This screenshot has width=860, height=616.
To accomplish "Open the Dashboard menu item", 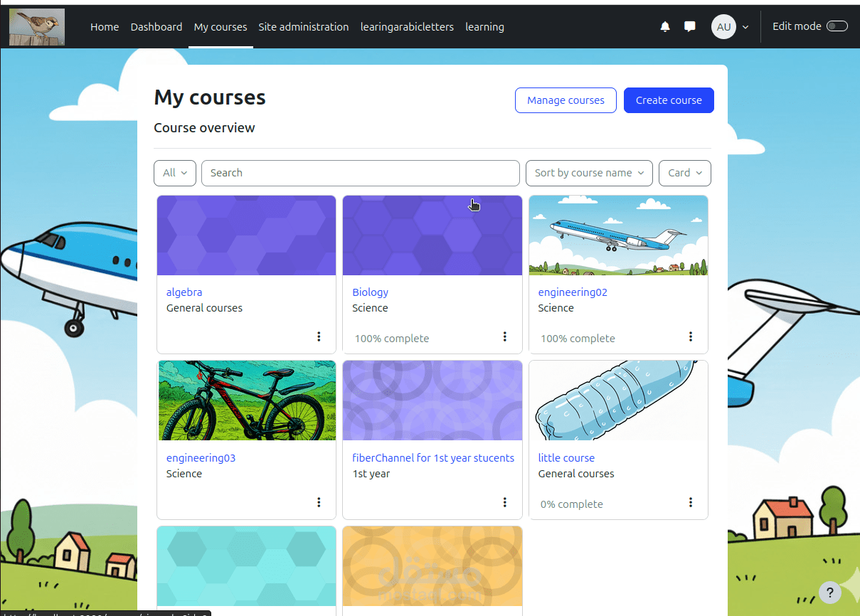I will pyautogui.click(x=156, y=27).
